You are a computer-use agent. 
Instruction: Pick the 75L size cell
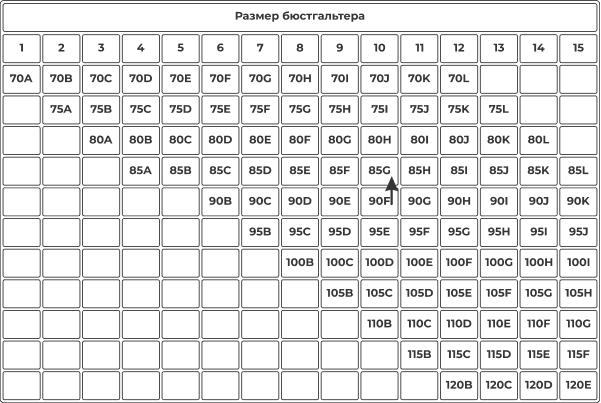coord(498,109)
